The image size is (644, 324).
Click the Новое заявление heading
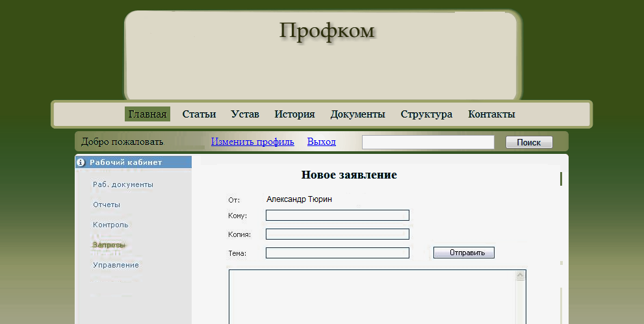click(349, 175)
